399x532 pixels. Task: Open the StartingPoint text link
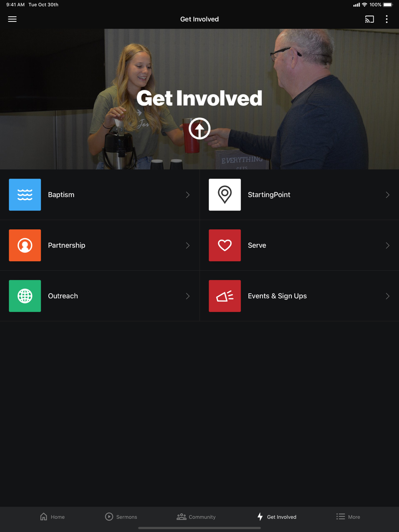tap(269, 195)
